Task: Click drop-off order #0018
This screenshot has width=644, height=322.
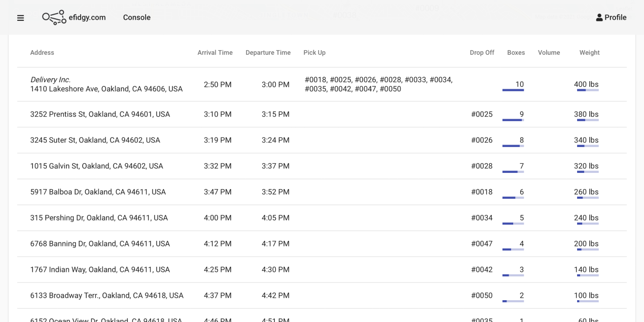Action: (x=482, y=192)
